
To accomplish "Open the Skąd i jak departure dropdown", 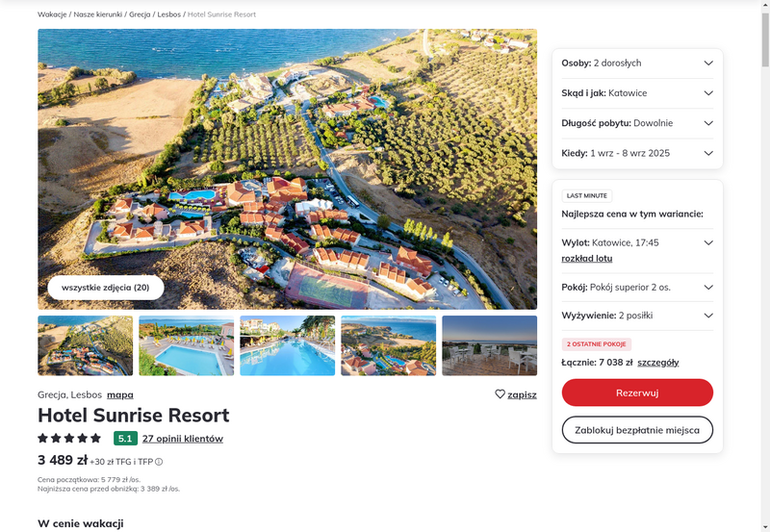I will [x=637, y=93].
